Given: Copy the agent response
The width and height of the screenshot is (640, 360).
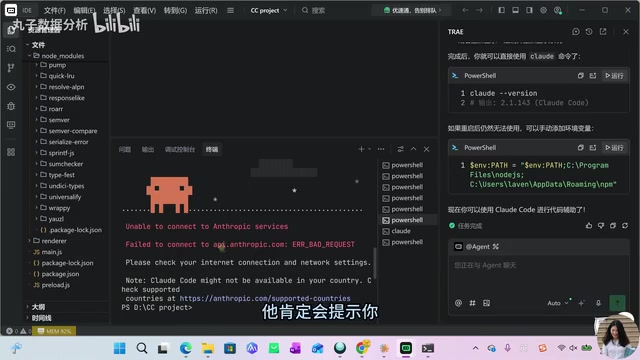Looking at the screenshot, I should 613,225.
